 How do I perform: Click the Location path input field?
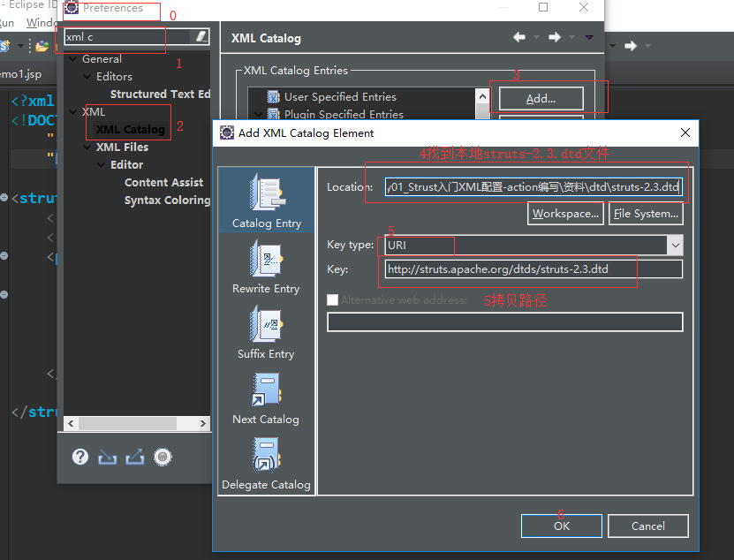533,187
